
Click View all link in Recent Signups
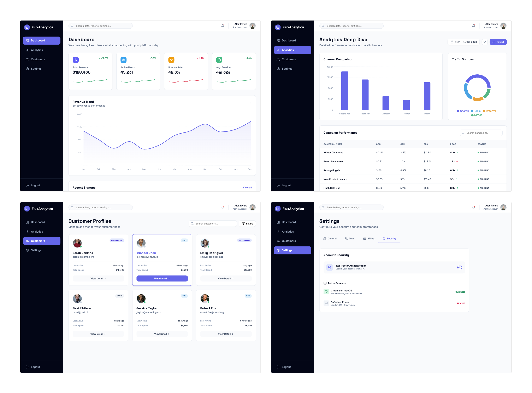coord(247,188)
